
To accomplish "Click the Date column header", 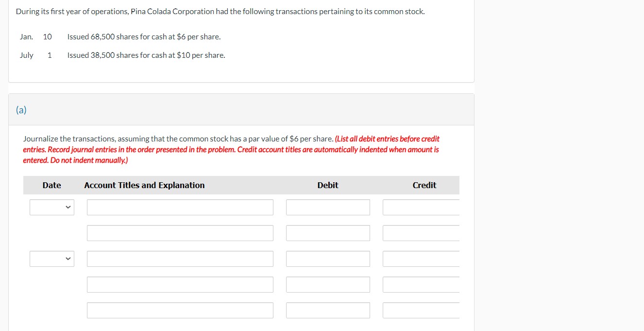I will (x=51, y=185).
